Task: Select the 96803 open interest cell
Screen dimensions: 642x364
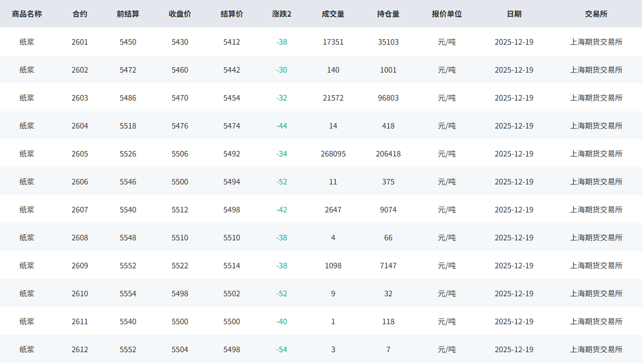Action: (x=388, y=98)
